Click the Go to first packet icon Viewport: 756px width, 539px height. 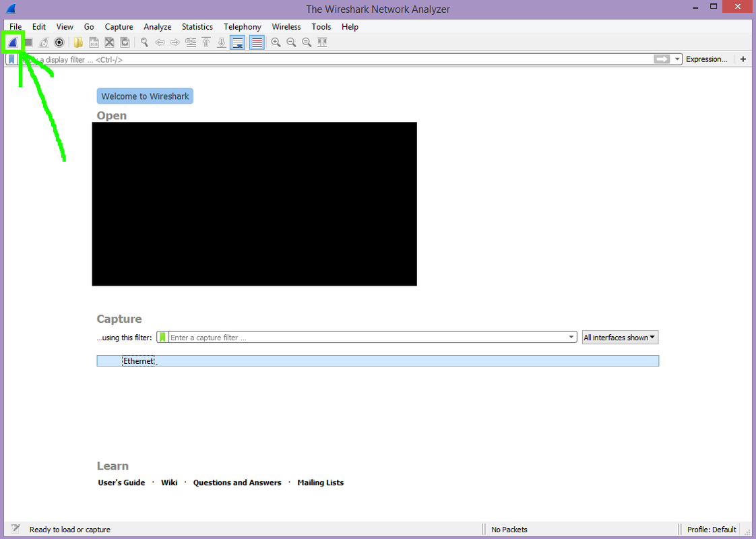point(206,42)
